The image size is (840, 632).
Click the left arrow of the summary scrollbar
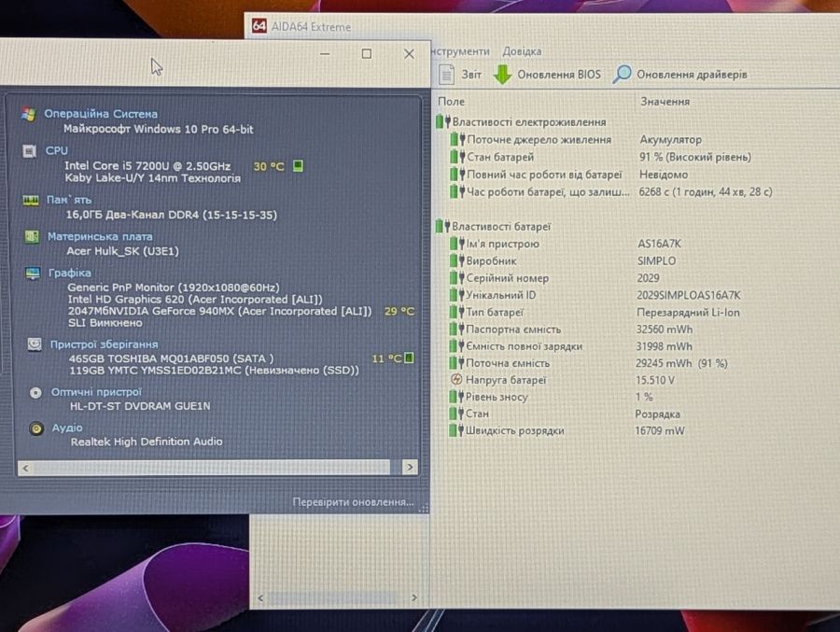(x=25, y=468)
